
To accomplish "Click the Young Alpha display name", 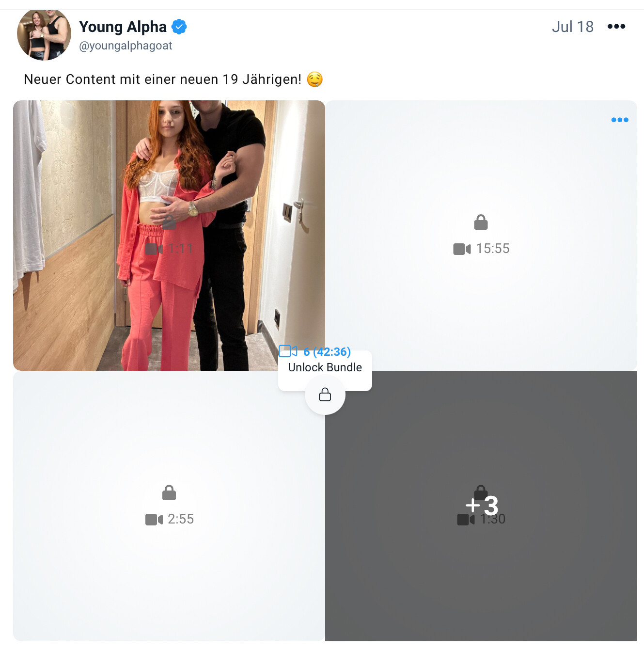I will coord(123,27).
